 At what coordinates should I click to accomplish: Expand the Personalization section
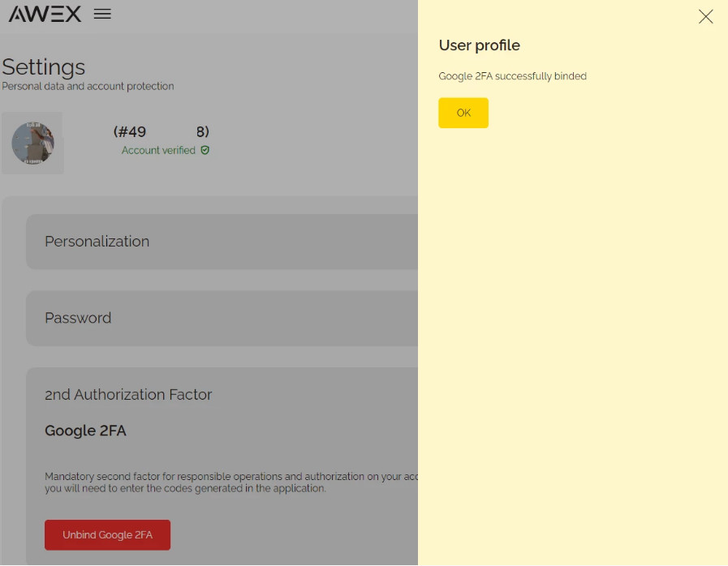(x=97, y=242)
